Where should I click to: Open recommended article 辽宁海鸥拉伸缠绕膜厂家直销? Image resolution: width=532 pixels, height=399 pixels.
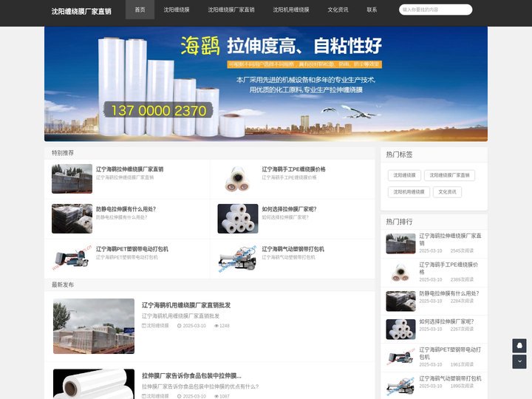(129, 169)
